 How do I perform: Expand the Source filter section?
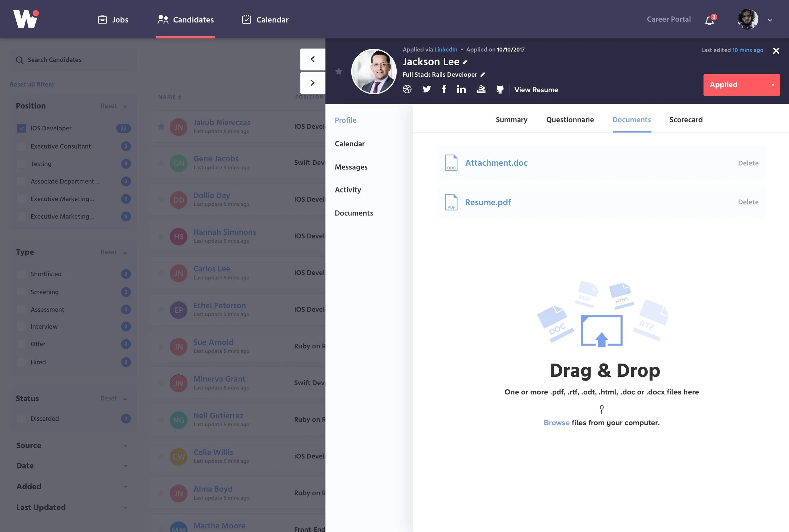(x=72, y=446)
